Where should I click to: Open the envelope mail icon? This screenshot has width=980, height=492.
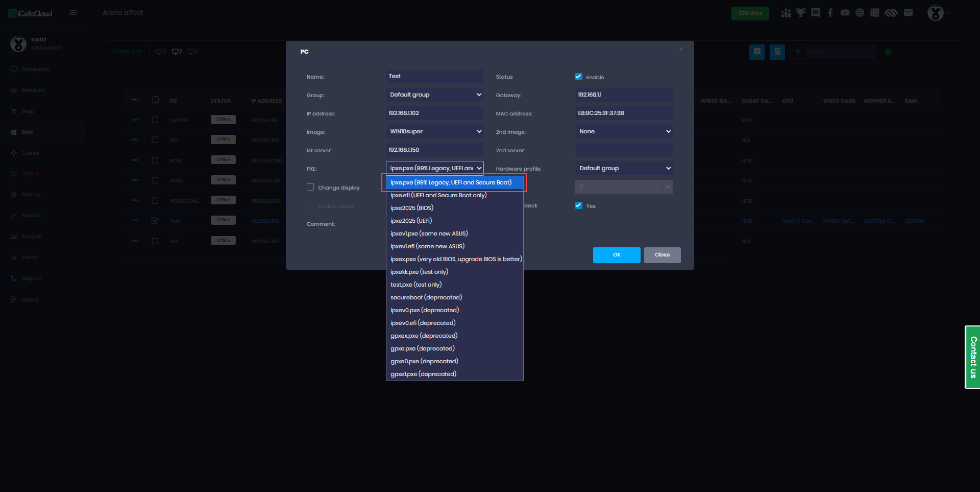pyautogui.click(x=909, y=12)
